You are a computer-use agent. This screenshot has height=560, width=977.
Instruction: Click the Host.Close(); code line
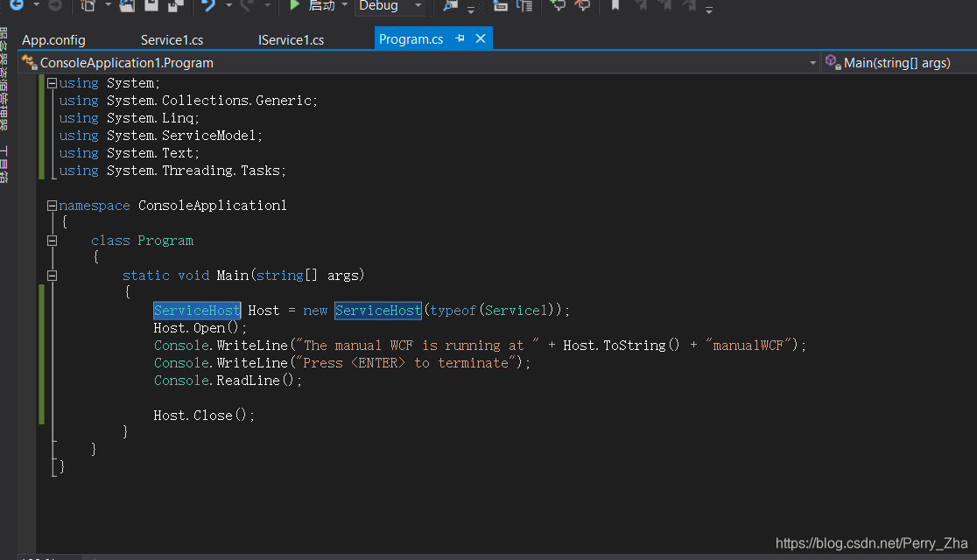pyautogui.click(x=204, y=416)
